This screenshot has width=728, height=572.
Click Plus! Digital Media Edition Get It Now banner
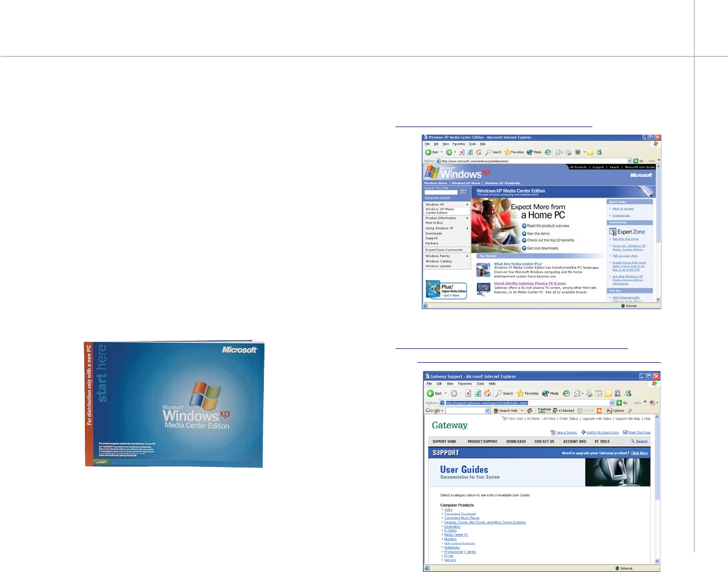pos(446,289)
